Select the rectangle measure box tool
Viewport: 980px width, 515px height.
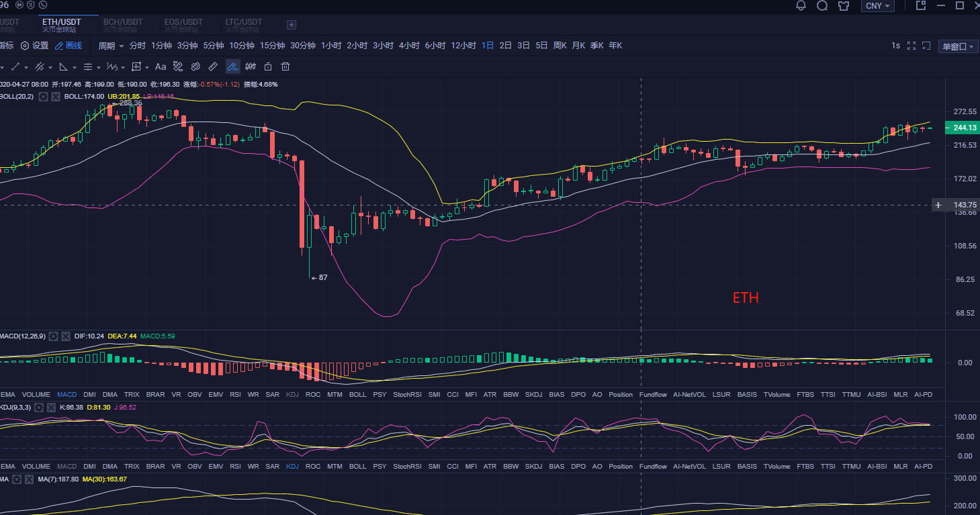[x=136, y=66]
